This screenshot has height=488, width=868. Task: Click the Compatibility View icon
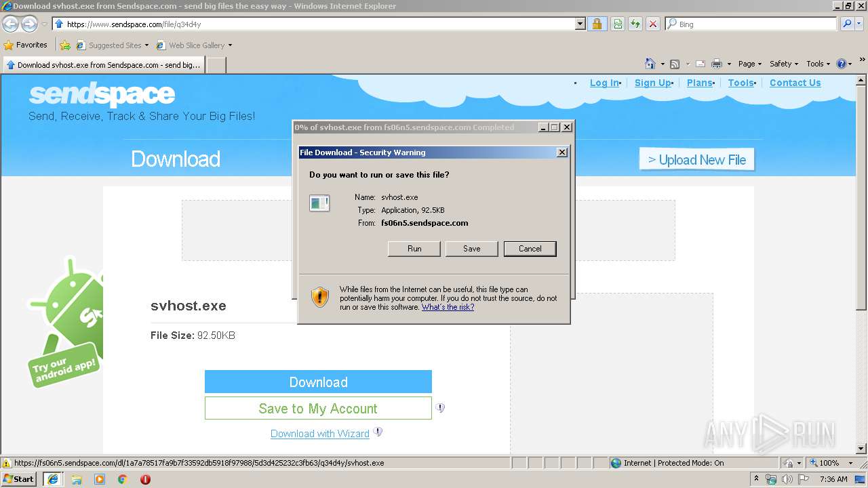pyautogui.click(x=618, y=24)
